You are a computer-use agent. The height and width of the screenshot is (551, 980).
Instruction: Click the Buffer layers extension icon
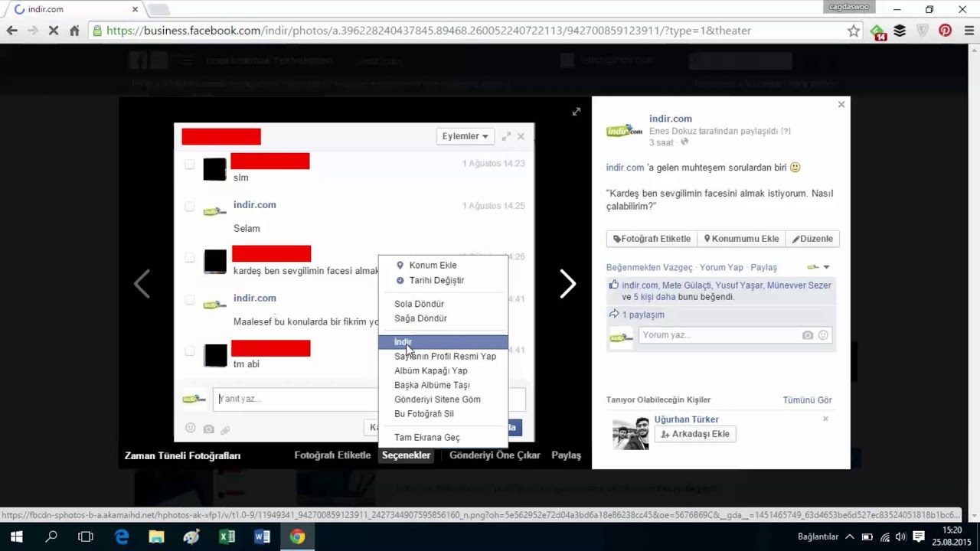pos(900,31)
